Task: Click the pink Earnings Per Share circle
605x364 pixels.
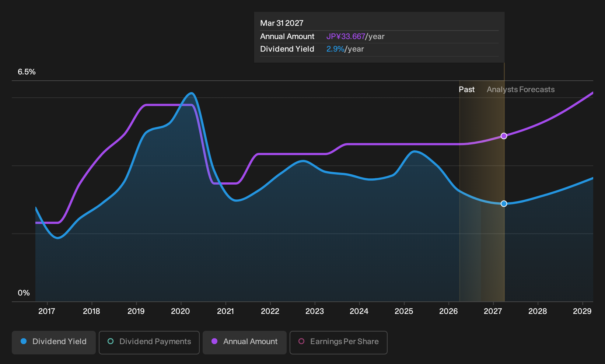Action: (301, 341)
